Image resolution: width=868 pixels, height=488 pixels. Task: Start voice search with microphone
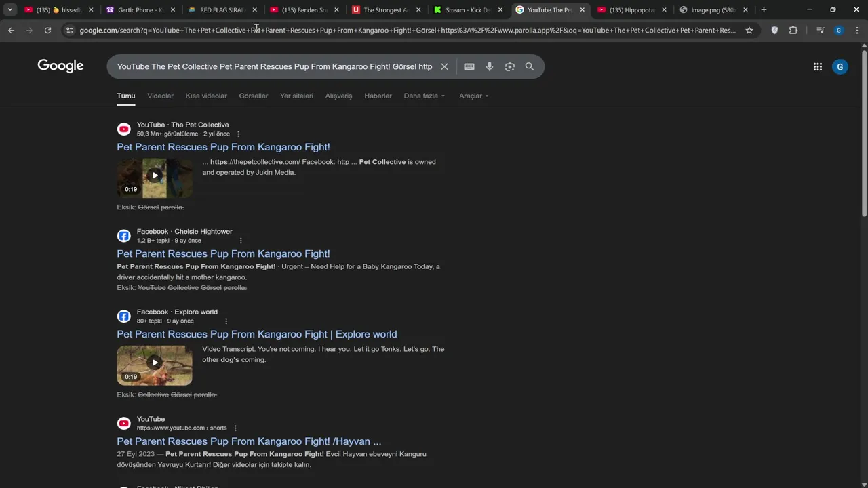(x=490, y=66)
